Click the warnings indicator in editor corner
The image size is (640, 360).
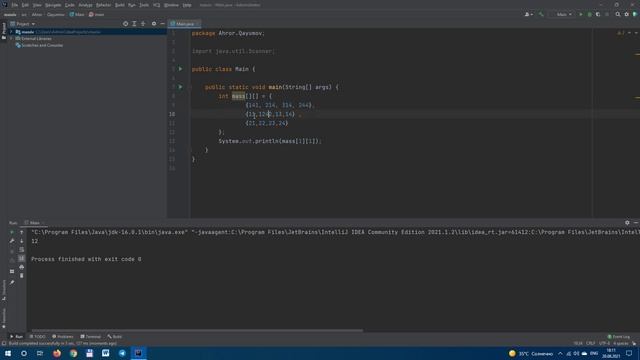click(621, 33)
